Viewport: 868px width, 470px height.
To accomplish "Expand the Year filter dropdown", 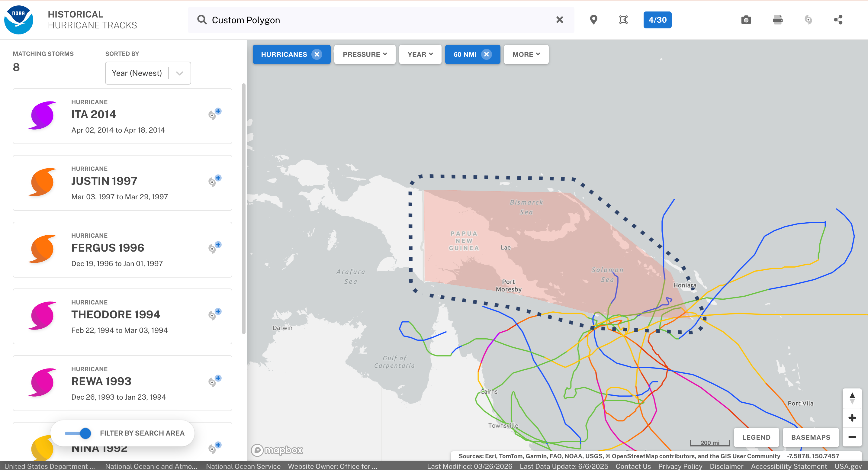I will pos(420,55).
